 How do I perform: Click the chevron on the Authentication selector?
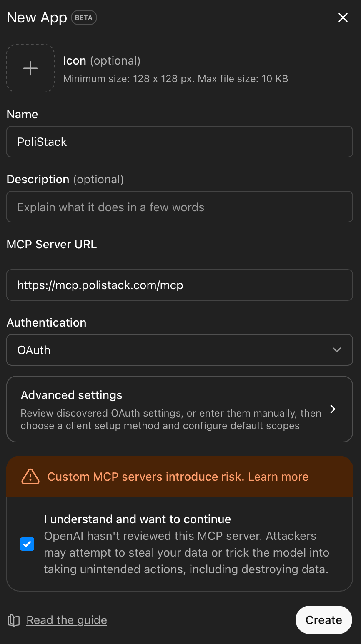tap(337, 350)
